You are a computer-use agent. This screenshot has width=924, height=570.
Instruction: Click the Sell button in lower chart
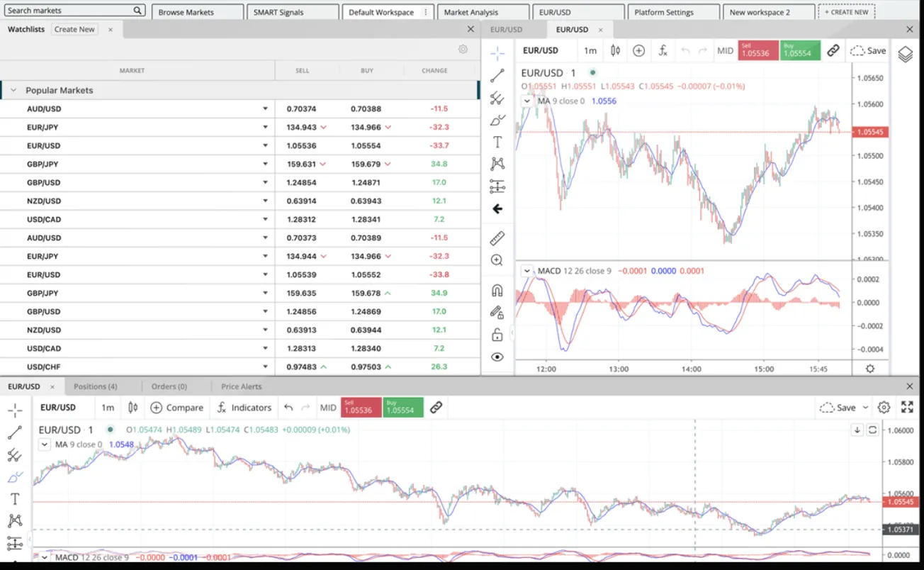[x=361, y=407]
